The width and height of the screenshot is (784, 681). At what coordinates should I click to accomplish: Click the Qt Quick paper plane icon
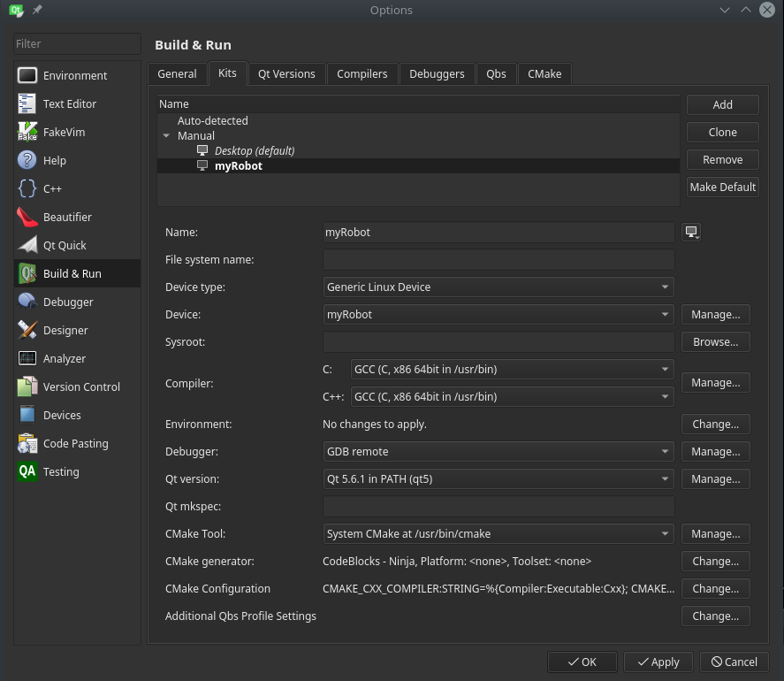click(x=27, y=245)
